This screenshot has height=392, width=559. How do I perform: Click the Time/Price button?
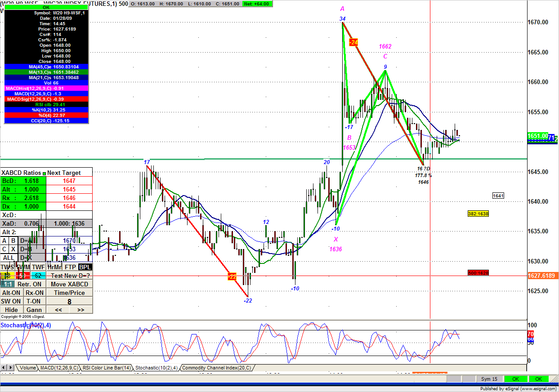(69, 293)
